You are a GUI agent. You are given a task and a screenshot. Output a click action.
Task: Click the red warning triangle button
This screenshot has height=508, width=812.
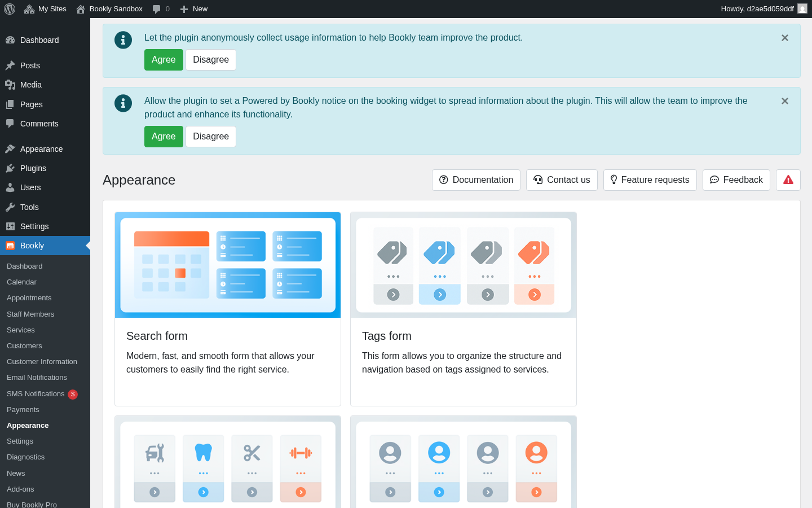(788, 180)
